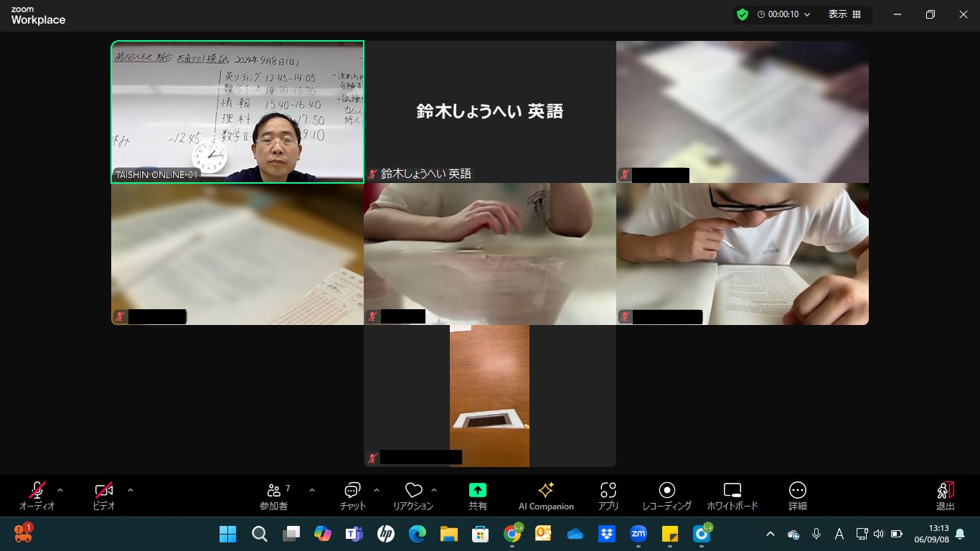Screen dimensions: 980x551
Task: Select the TAISHIN ONLINE-01 video tile
Action: 237,111
